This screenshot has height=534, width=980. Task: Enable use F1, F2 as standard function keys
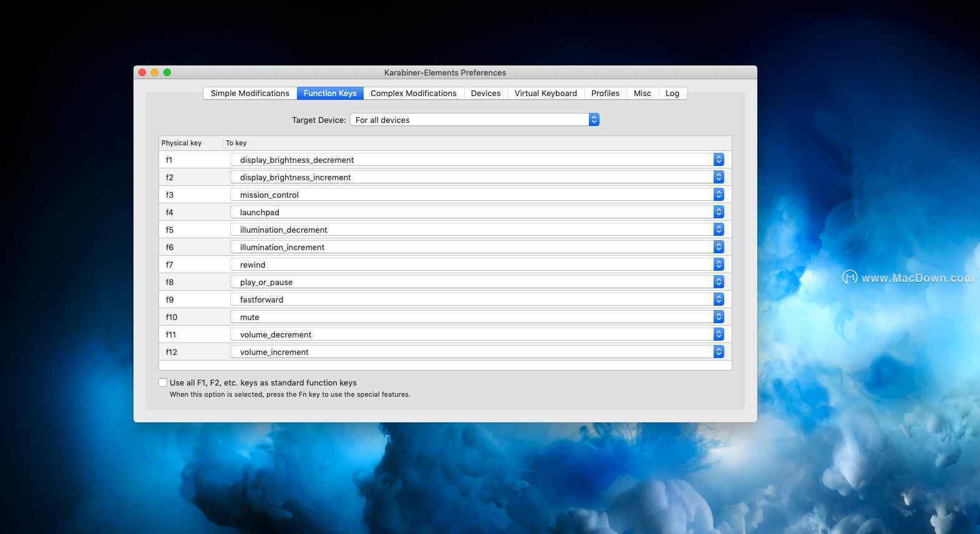pyautogui.click(x=163, y=382)
